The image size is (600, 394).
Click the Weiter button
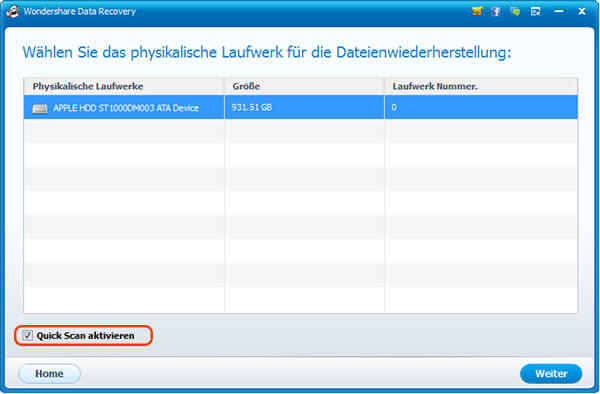click(551, 373)
